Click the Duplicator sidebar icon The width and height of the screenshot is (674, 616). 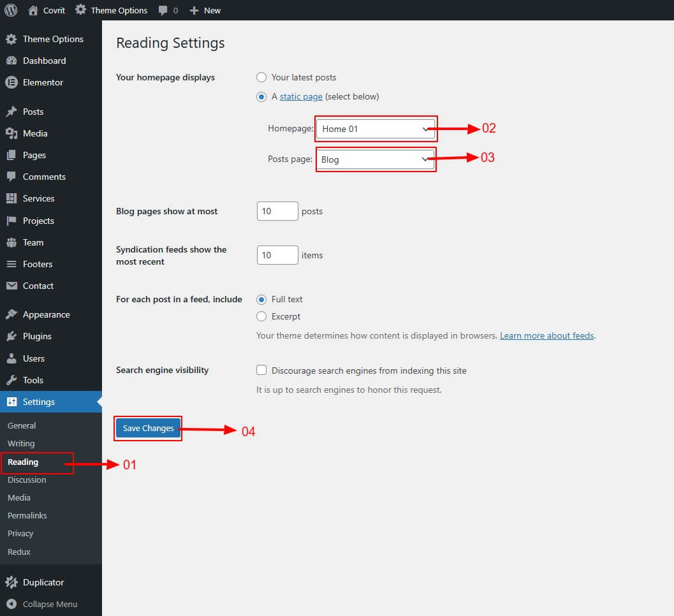[11, 582]
